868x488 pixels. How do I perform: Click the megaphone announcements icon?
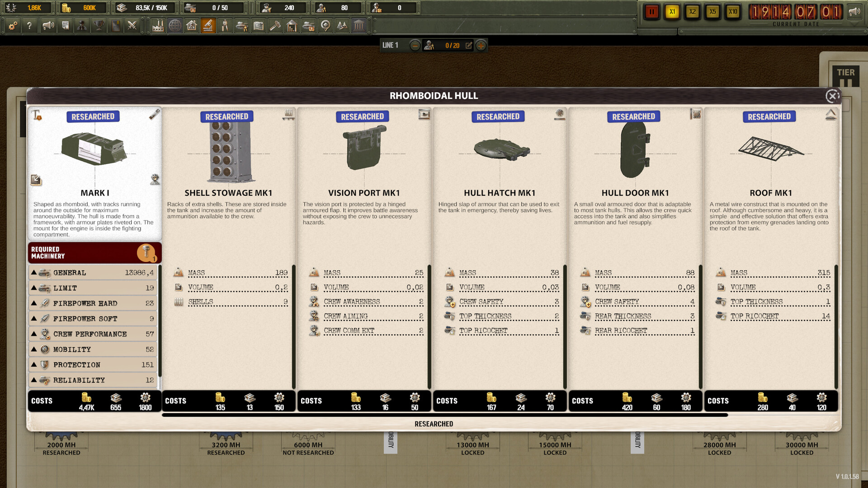click(x=48, y=26)
